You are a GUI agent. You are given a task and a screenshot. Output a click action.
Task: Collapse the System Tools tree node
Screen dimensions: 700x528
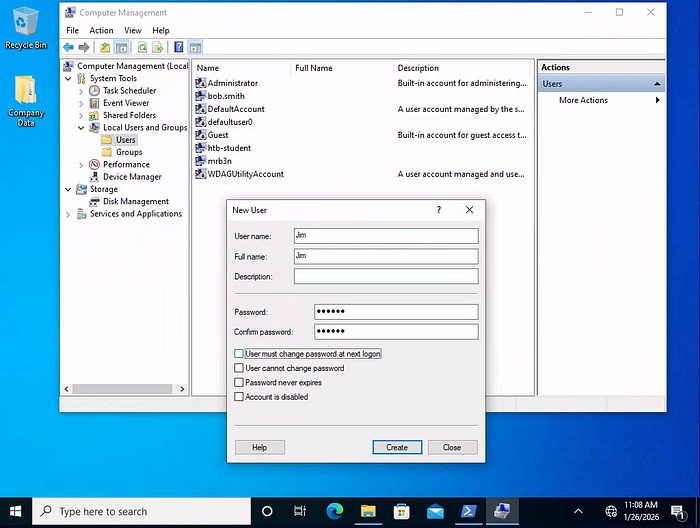click(68, 79)
